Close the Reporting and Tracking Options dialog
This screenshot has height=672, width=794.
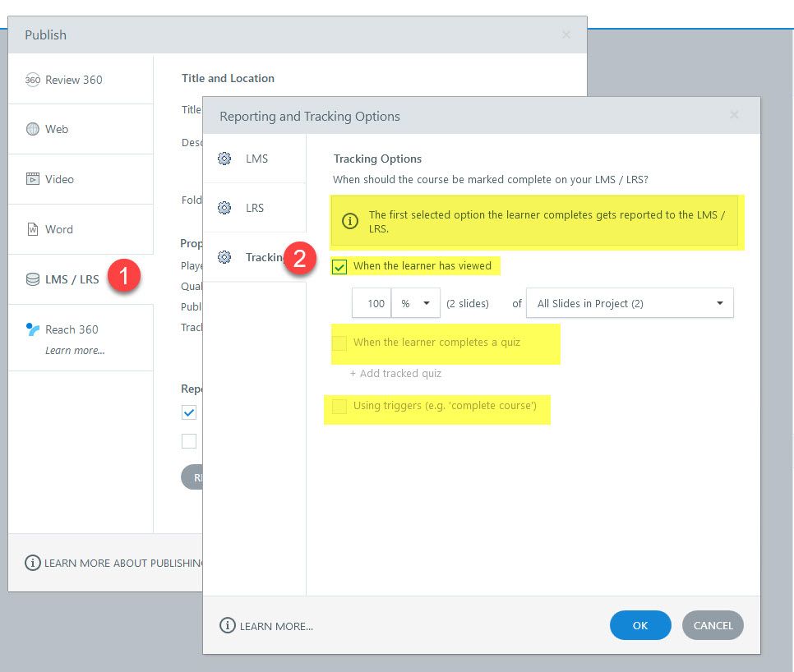click(734, 115)
